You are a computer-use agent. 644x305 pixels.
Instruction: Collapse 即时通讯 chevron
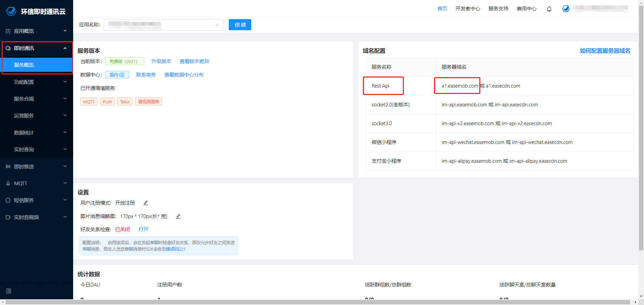click(65, 48)
